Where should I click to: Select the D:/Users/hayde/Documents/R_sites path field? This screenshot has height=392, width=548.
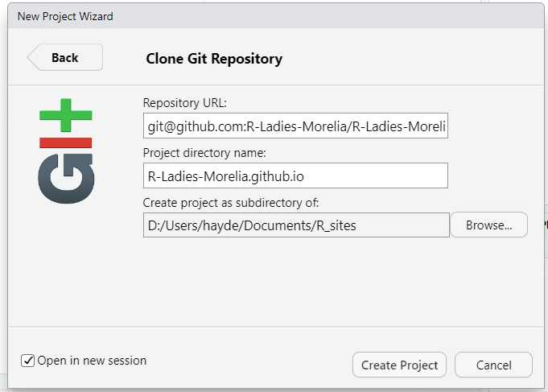pos(295,225)
